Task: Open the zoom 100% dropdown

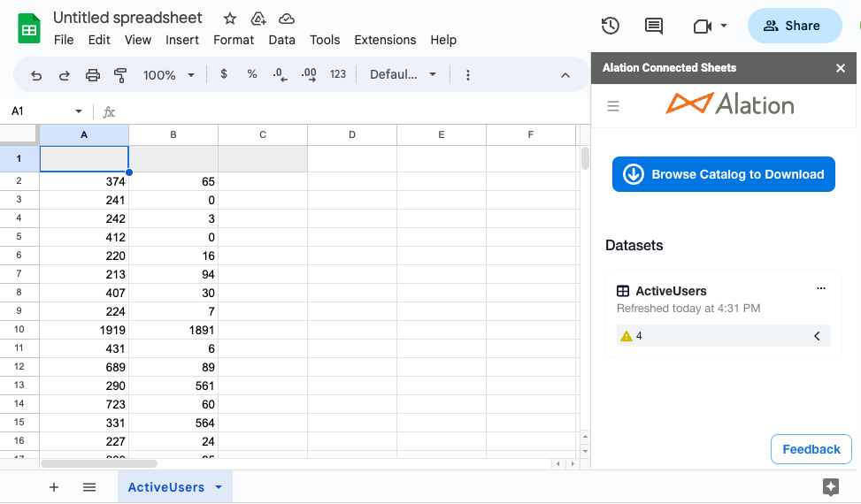Action: pyautogui.click(x=169, y=75)
